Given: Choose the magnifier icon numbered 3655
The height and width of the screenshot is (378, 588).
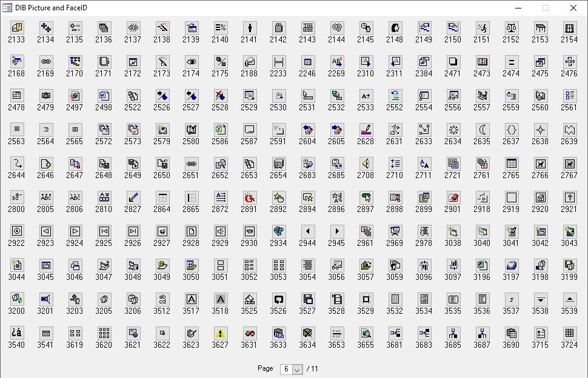Looking at the screenshot, I should (x=366, y=333).
